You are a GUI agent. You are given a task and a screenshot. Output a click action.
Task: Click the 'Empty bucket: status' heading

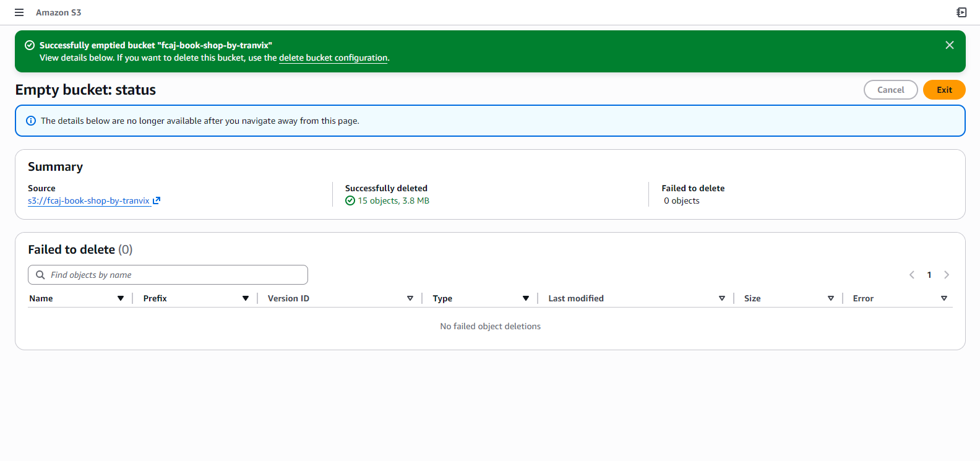click(x=85, y=90)
